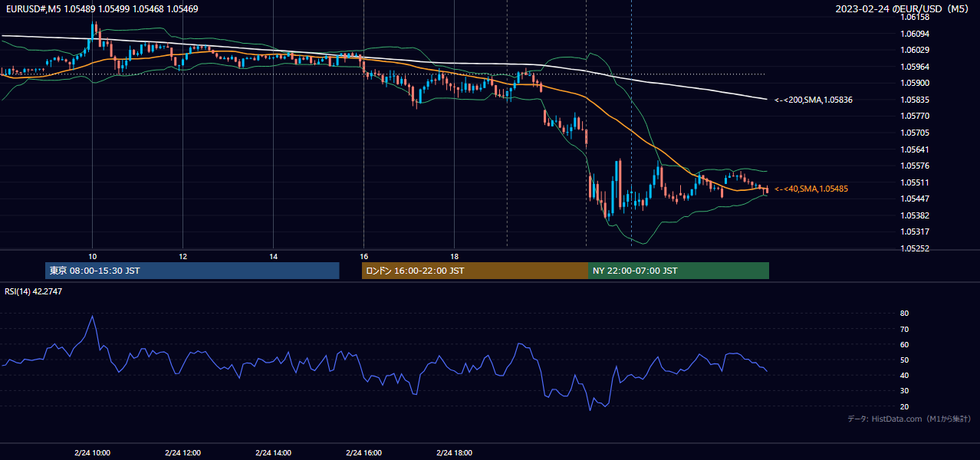Click price axis value 1.05641
This screenshot has width=980, height=460.
(915, 149)
